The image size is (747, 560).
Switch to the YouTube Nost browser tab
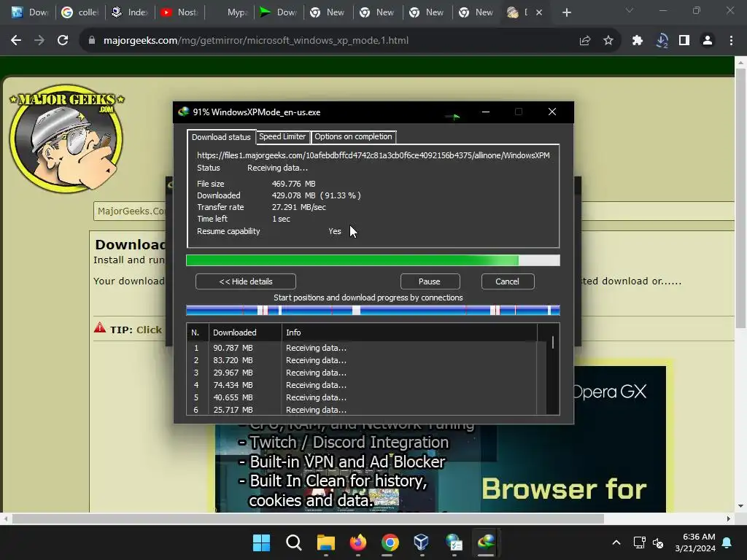point(180,12)
